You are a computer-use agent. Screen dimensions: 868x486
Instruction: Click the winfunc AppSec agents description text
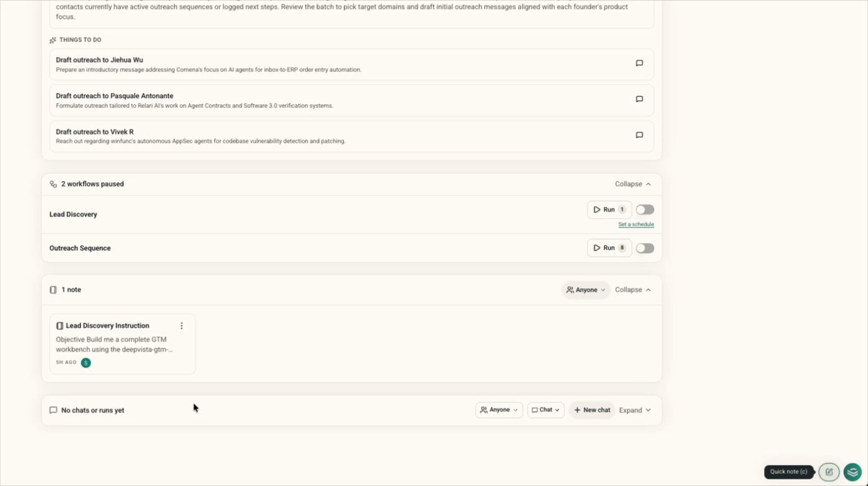[x=201, y=141]
